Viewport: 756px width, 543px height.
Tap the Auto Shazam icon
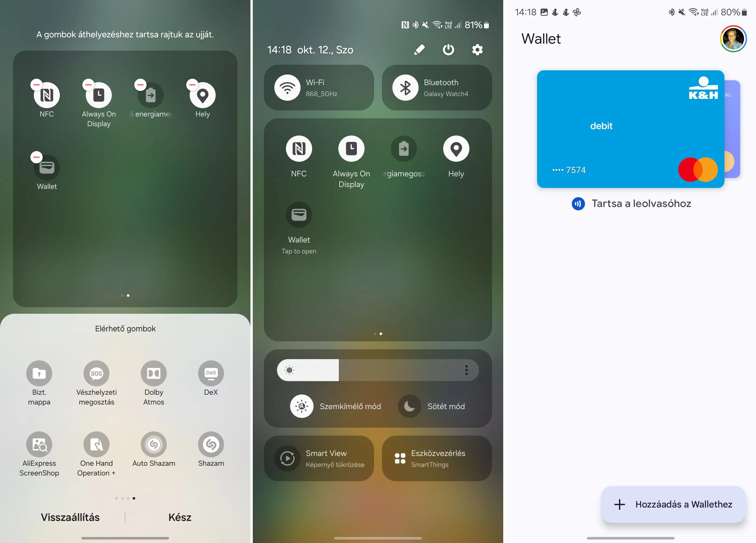pyautogui.click(x=153, y=444)
